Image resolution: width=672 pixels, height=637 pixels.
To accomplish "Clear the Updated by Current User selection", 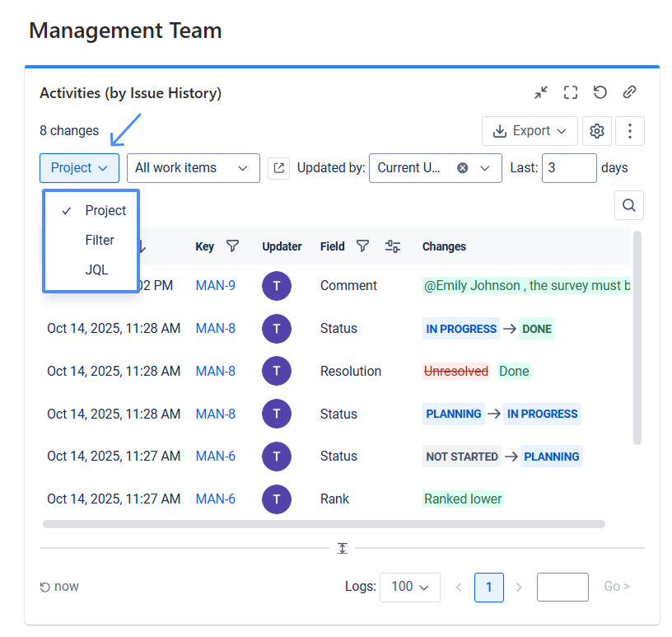I will [x=463, y=168].
